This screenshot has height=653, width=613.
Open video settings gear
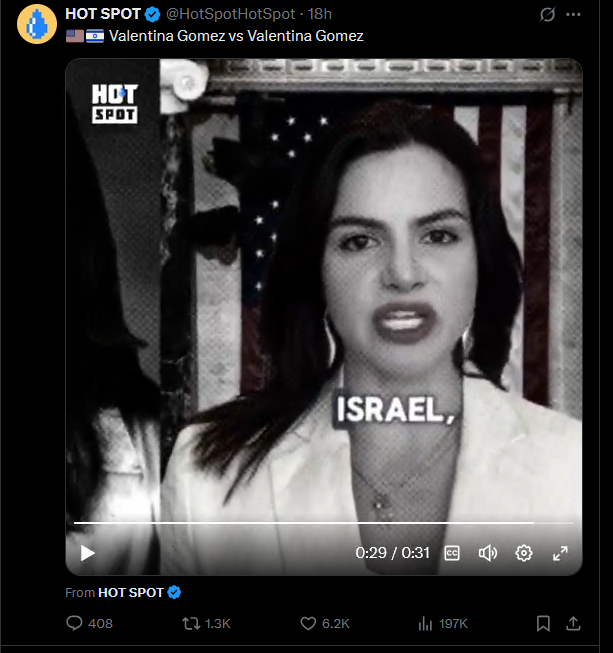tap(523, 553)
